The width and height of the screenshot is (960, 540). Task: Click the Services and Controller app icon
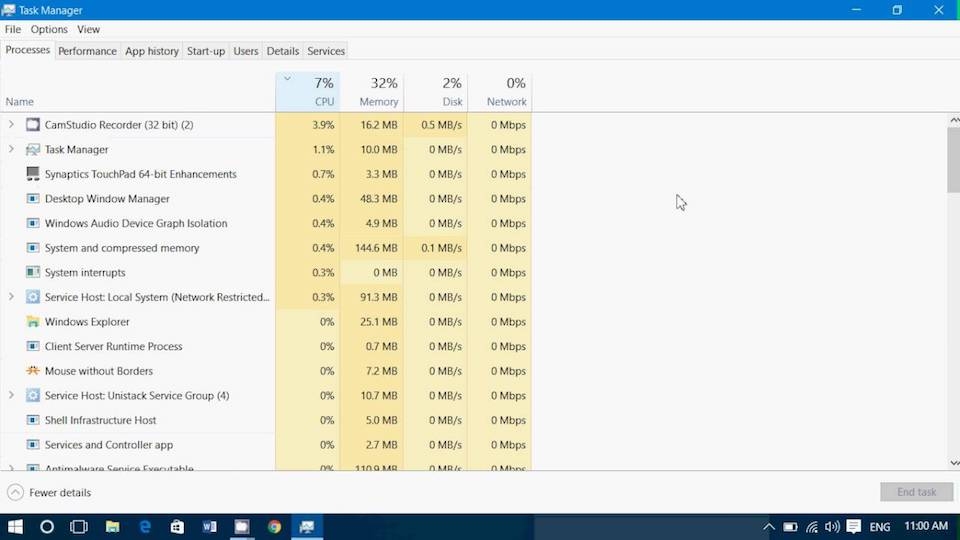[x=33, y=444]
